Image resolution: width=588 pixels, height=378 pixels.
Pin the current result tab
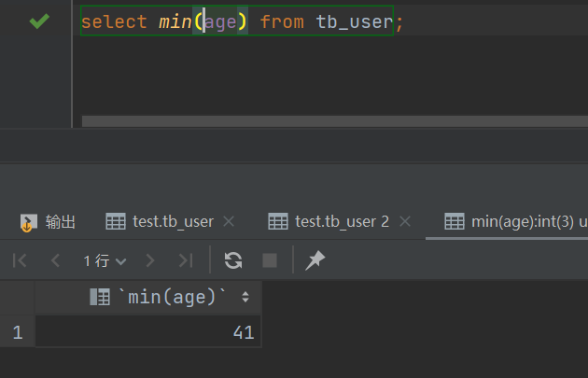point(315,260)
